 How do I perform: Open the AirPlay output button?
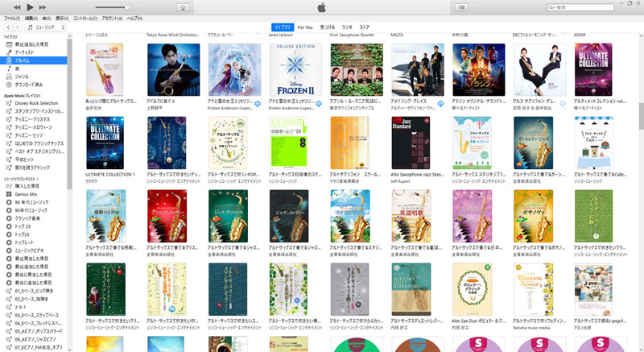coord(183,7)
